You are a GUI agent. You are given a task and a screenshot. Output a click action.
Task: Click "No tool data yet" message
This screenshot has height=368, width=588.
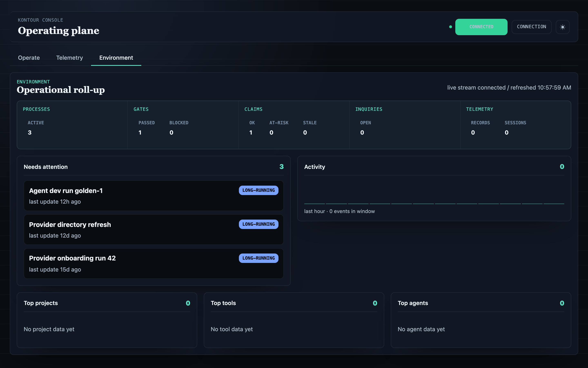(x=232, y=329)
